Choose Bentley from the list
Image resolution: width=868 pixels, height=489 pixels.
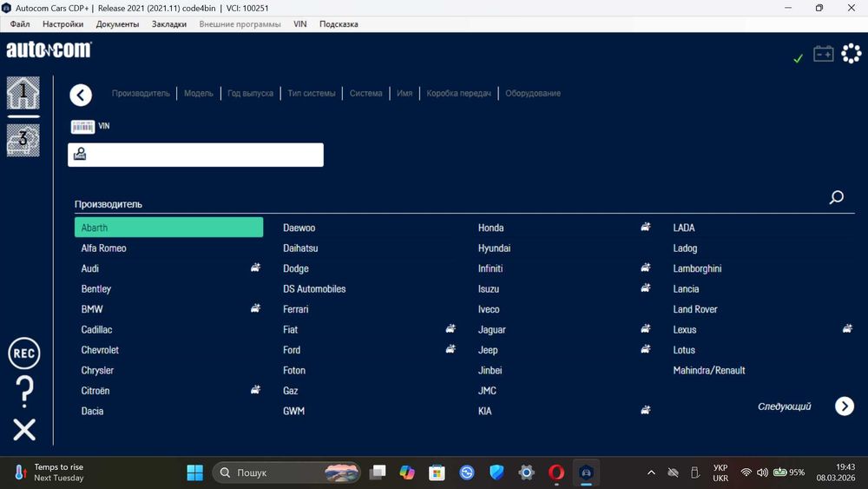coord(96,289)
